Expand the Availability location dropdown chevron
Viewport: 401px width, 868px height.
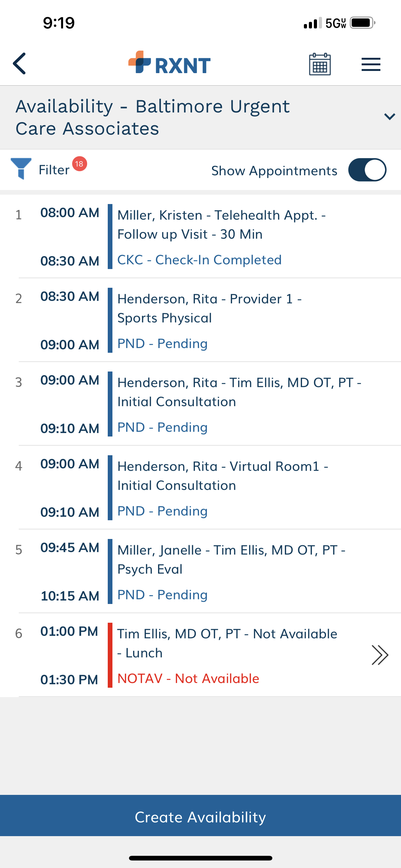pyautogui.click(x=389, y=117)
